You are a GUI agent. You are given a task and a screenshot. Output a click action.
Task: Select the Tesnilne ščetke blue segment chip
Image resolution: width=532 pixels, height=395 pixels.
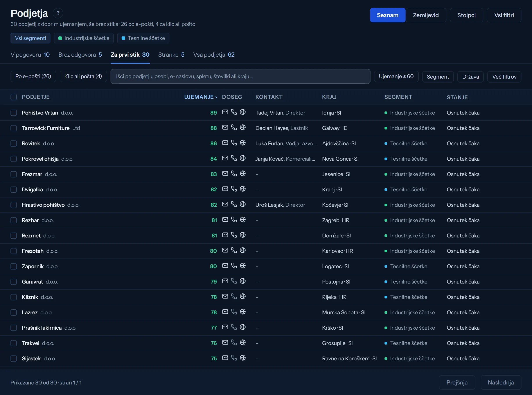pos(143,38)
